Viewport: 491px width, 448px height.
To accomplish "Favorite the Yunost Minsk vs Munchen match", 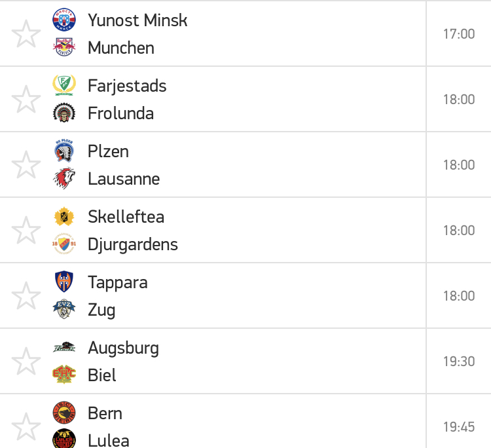I will pos(26,33).
